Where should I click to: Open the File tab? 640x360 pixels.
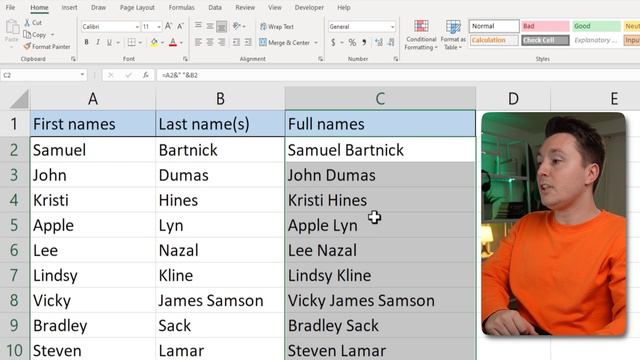[10, 7]
